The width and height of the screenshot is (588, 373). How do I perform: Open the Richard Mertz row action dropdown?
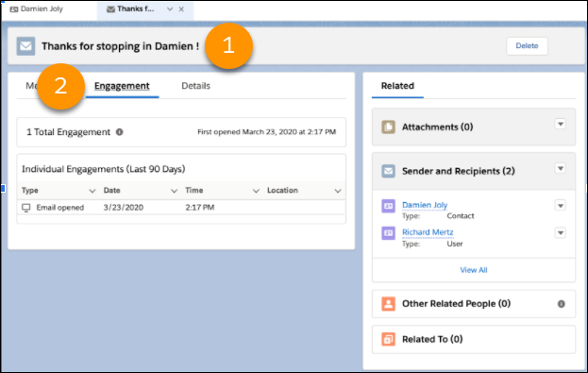561,233
